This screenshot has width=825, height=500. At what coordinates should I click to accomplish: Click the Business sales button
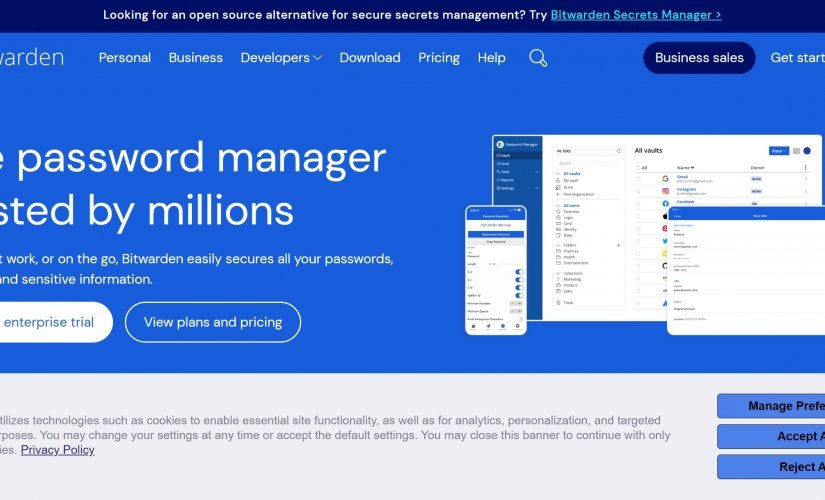click(x=699, y=58)
